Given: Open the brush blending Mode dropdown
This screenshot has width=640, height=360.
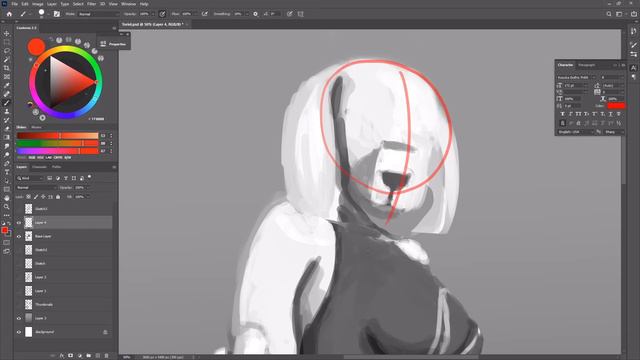Looking at the screenshot, I should point(98,14).
